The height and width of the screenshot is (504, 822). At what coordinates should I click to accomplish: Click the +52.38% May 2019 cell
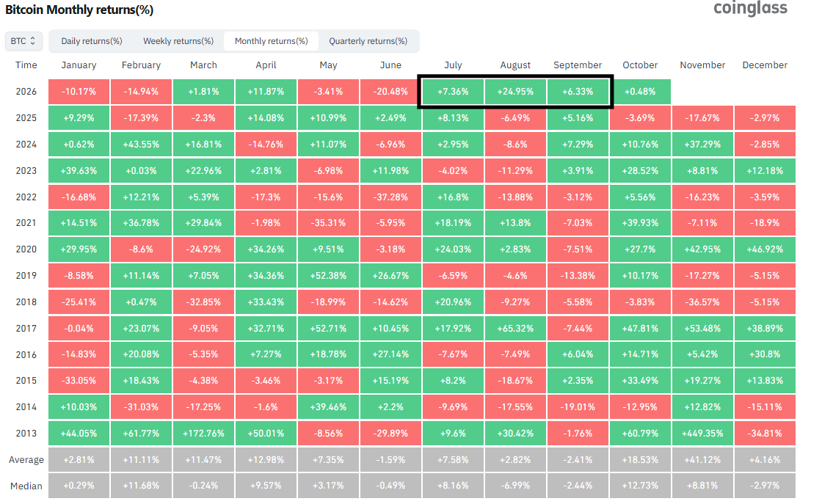(328, 276)
